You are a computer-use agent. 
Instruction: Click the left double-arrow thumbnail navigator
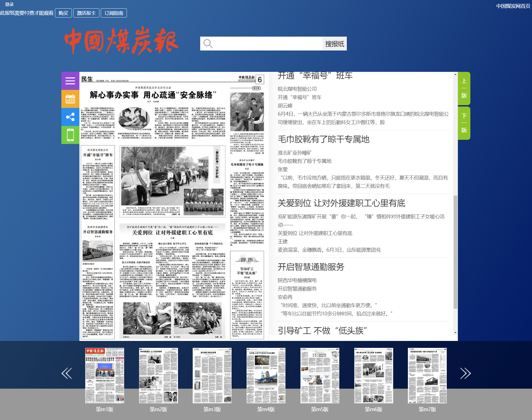[x=67, y=373]
